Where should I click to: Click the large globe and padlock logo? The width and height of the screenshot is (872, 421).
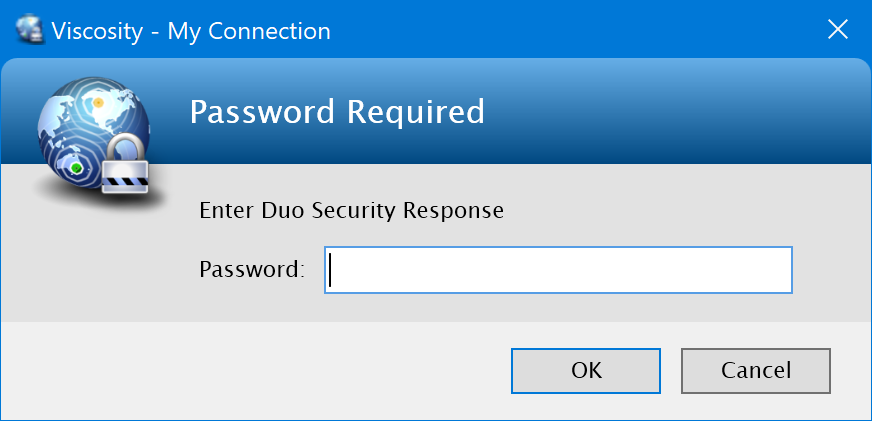pyautogui.click(x=92, y=135)
